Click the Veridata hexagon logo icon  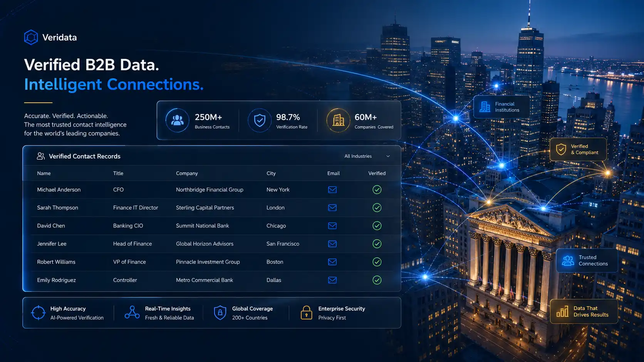(x=31, y=37)
